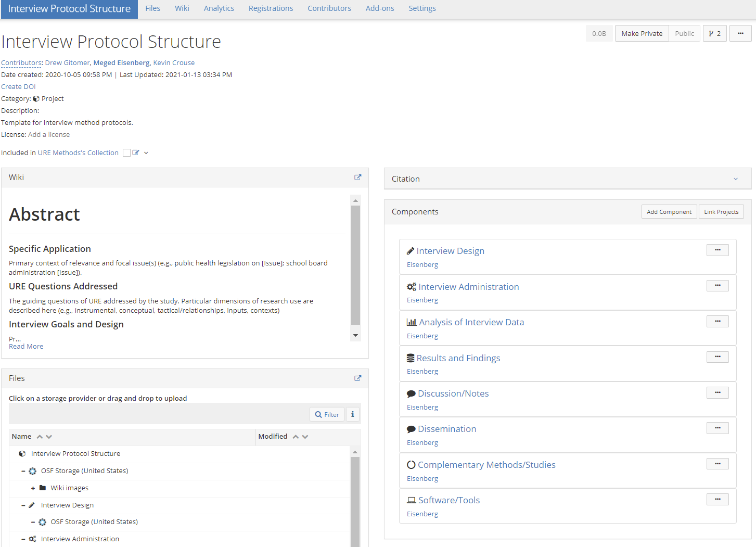The width and height of the screenshot is (756, 547).
Task: Open ellipsis menu for Complementary Methods/Studies
Action: 717,464
